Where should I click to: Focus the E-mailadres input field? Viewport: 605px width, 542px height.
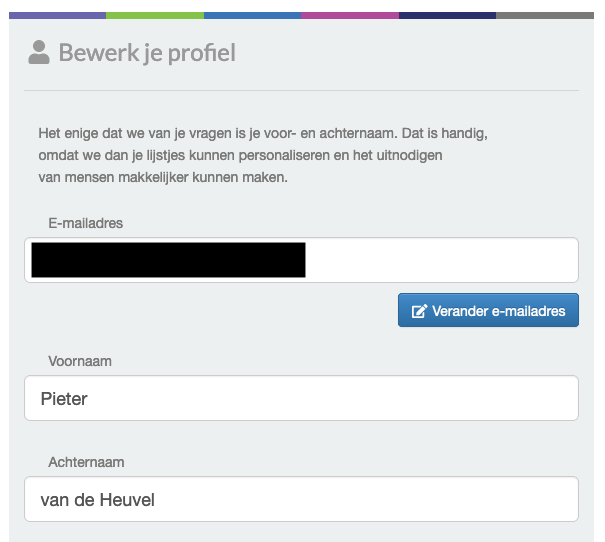coord(440,260)
